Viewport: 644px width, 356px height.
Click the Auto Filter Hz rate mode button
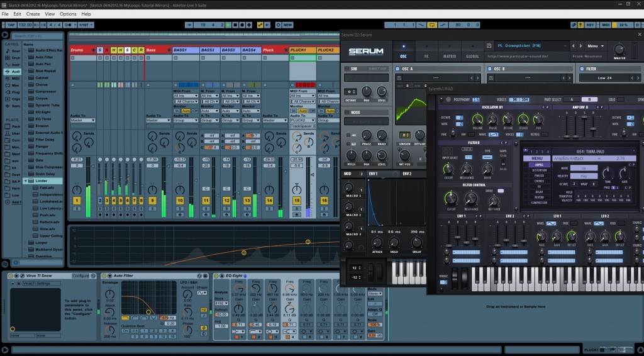point(204,309)
